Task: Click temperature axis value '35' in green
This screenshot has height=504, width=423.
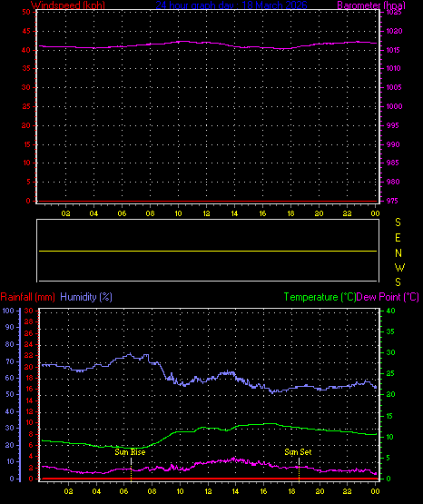Action: tap(390, 331)
